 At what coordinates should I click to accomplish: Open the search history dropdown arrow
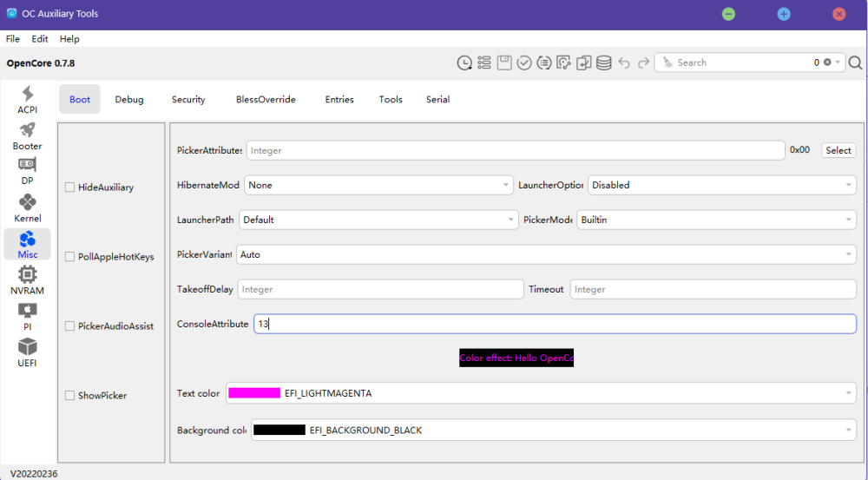click(x=838, y=62)
